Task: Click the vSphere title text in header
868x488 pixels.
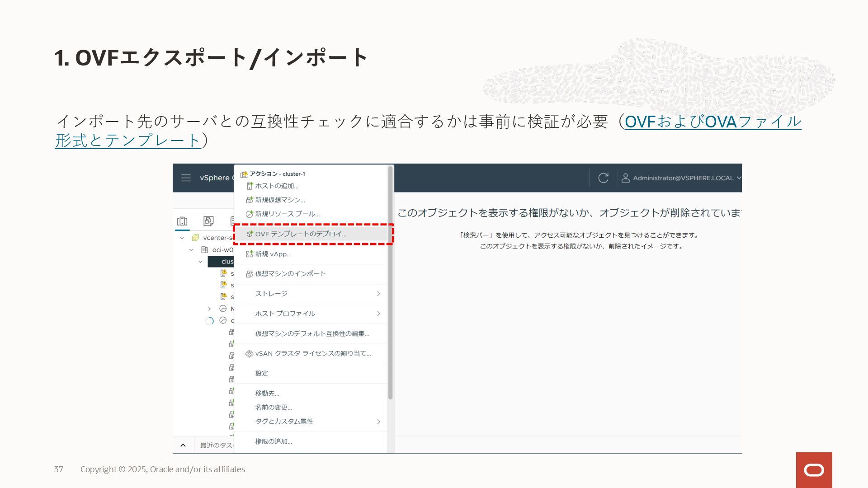Action: tap(215, 178)
